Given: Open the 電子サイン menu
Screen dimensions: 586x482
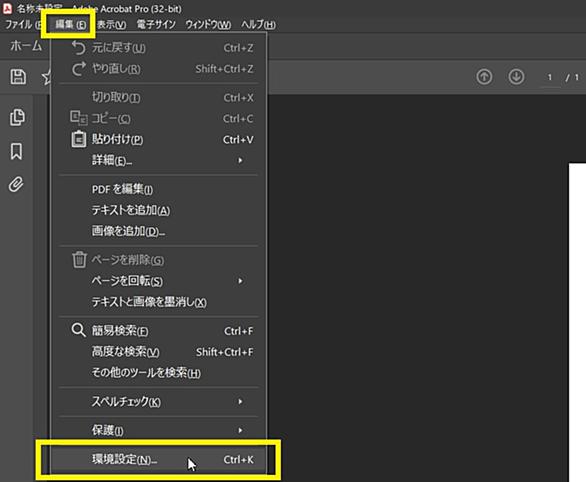Looking at the screenshot, I should (x=156, y=25).
